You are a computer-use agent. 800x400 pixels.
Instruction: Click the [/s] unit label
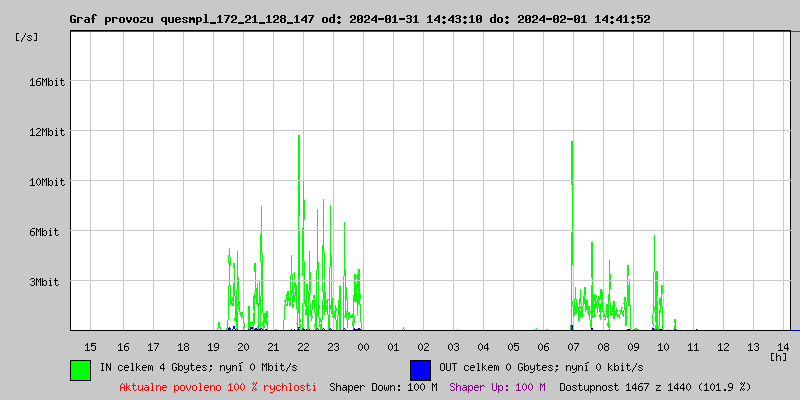(x=27, y=37)
